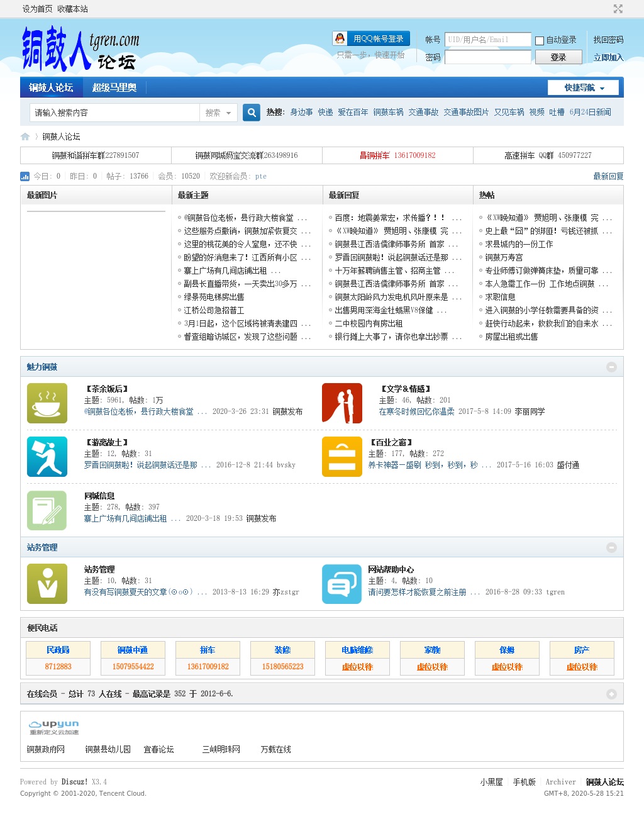Open the 快捷导航 dropdown menu
This screenshot has width=644, height=831.
pyautogui.click(x=584, y=88)
